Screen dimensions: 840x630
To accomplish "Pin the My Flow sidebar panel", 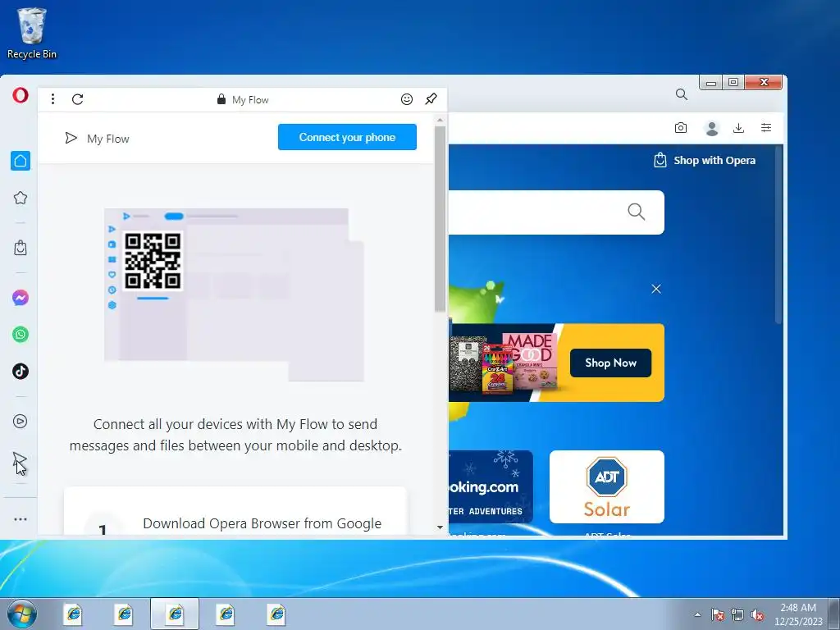I will tap(431, 99).
